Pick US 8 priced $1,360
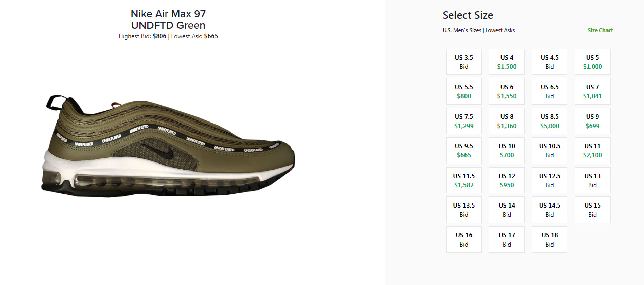 point(507,121)
